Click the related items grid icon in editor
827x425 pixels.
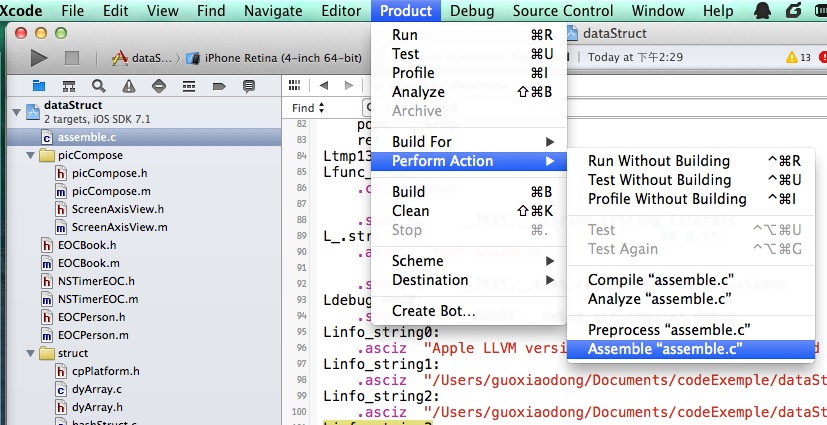point(294,85)
